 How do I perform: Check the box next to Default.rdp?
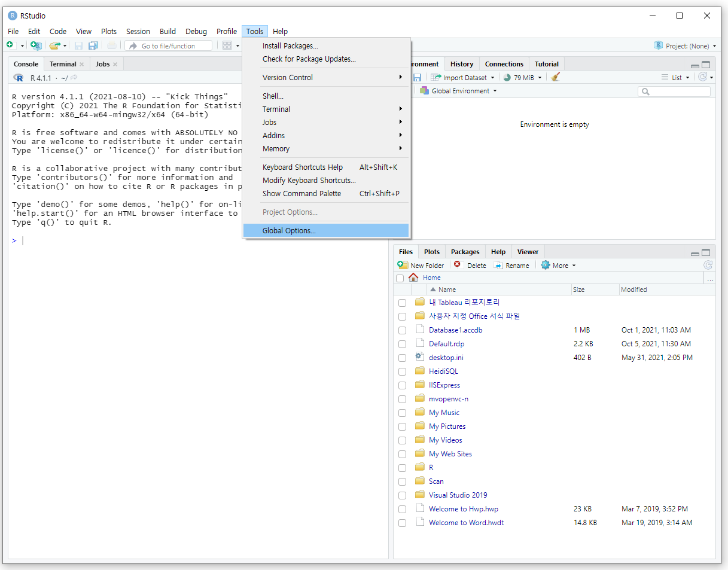402,344
